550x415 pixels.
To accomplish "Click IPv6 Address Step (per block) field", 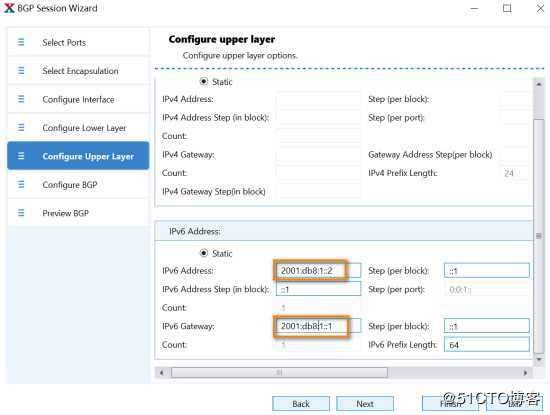I will pyautogui.click(x=487, y=270).
